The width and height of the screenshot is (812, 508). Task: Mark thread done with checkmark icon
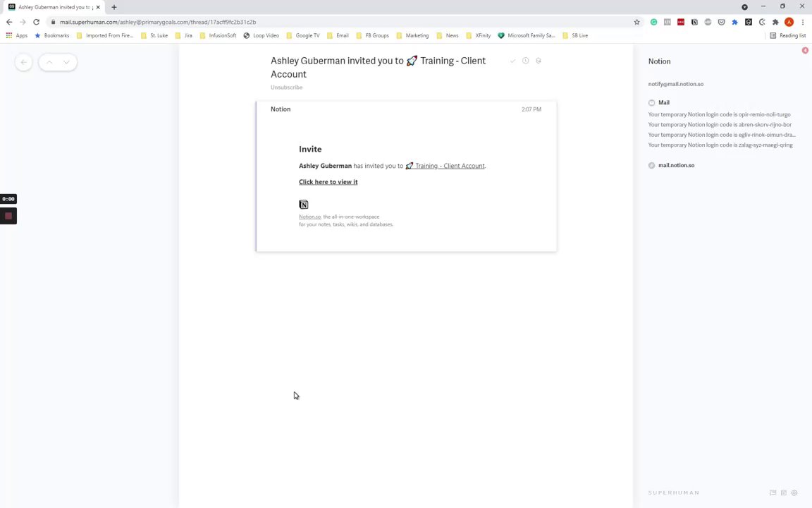pyautogui.click(x=512, y=61)
